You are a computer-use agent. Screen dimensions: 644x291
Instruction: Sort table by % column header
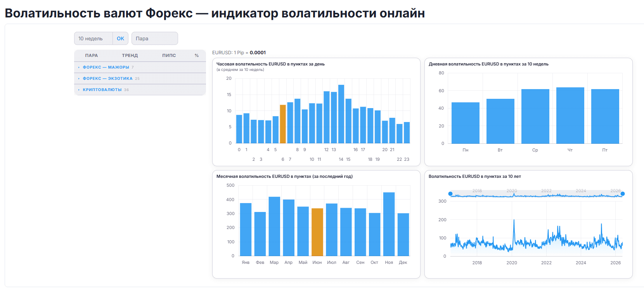[197, 55]
